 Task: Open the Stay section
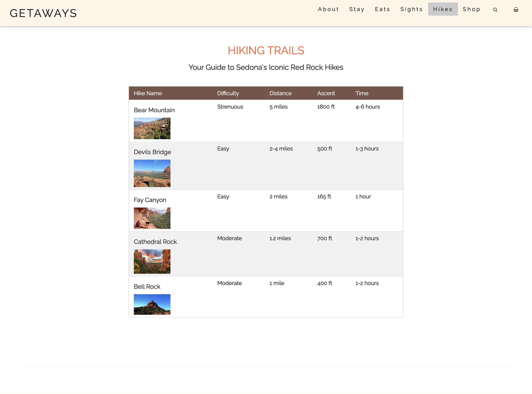(357, 9)
